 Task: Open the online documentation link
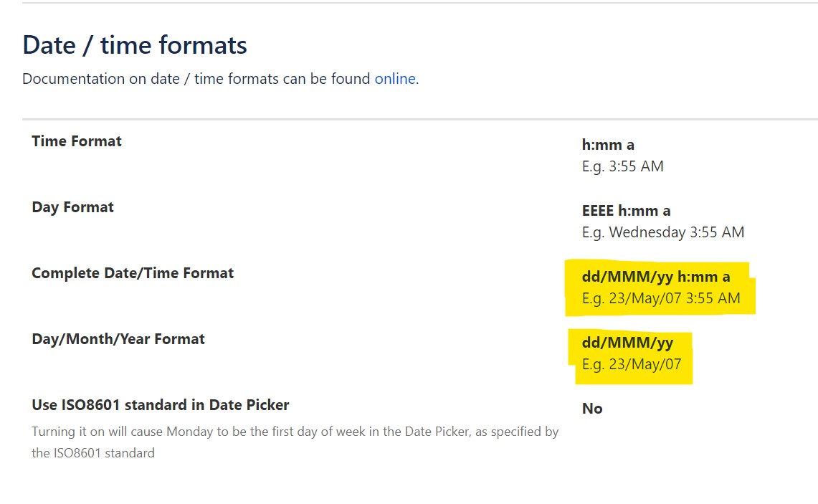tap(394, 79)
